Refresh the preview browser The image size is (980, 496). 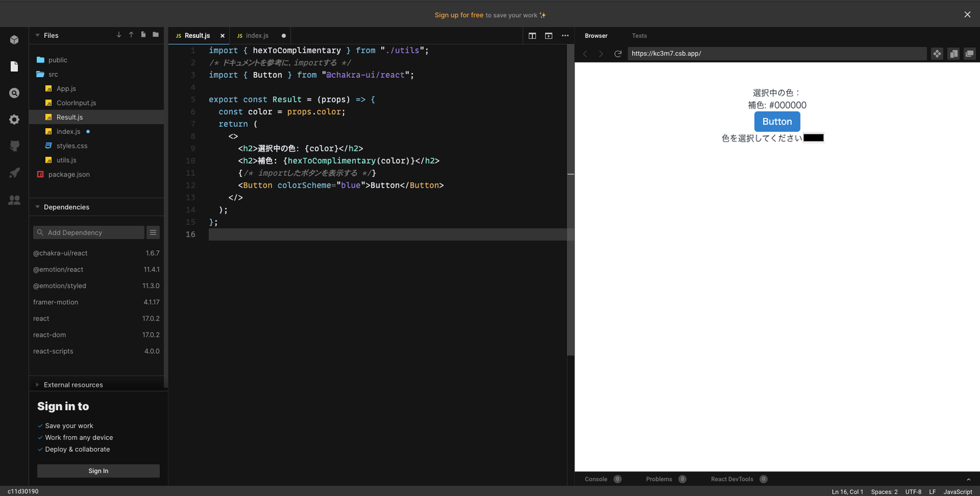(x=618, y=54)
